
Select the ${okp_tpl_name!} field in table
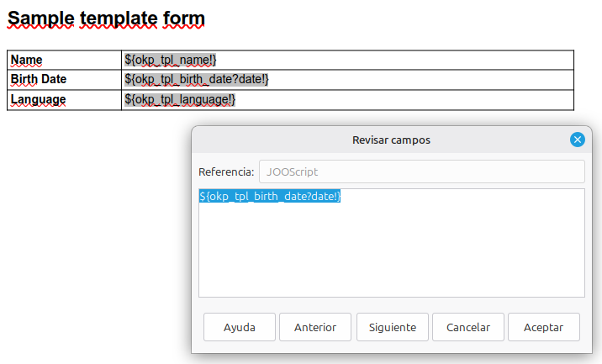pos(170,60)
